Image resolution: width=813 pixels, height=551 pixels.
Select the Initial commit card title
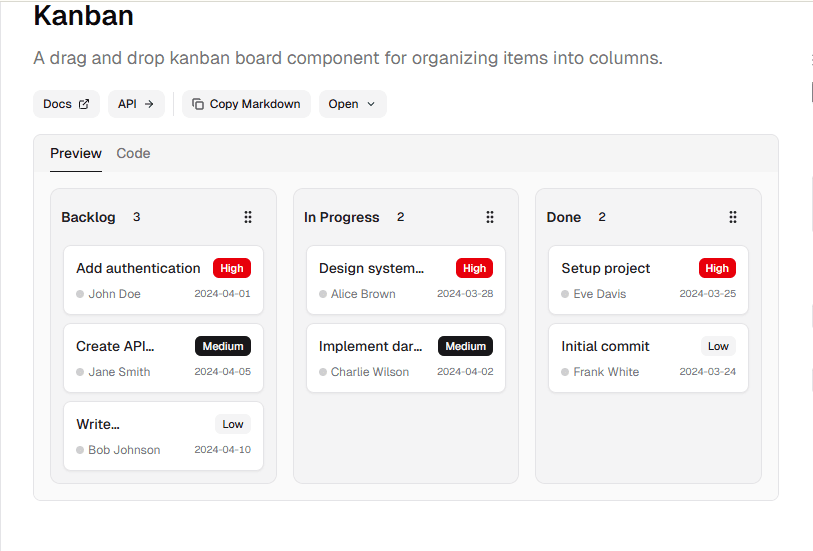pos(605,346)
